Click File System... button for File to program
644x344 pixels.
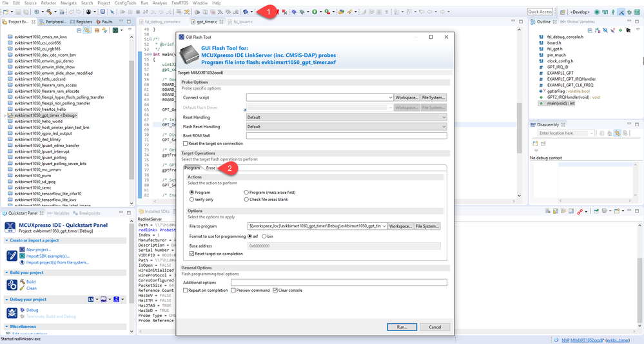[427, 226]
